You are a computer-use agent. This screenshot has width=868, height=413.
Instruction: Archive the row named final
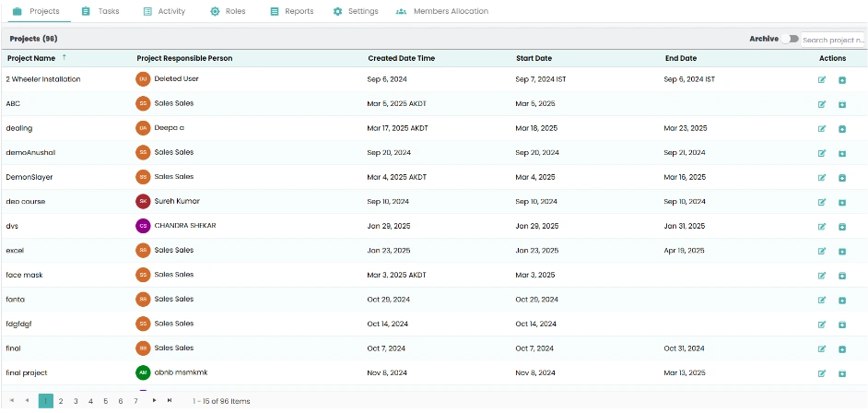[x=842, y=348]
